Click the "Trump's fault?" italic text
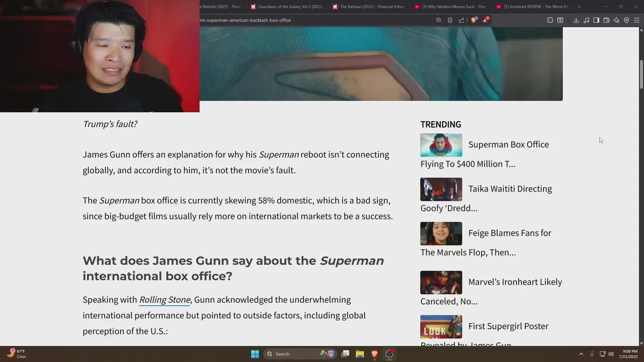 click(110, 124)
